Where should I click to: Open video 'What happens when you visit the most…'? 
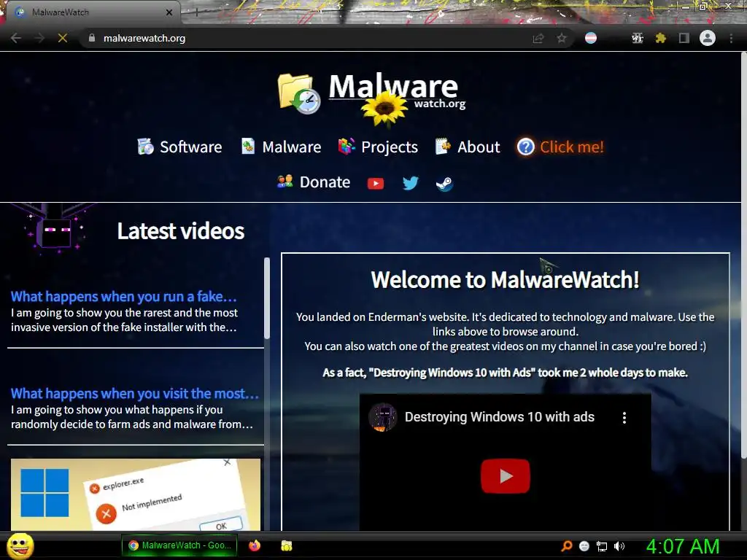(135, 394)
